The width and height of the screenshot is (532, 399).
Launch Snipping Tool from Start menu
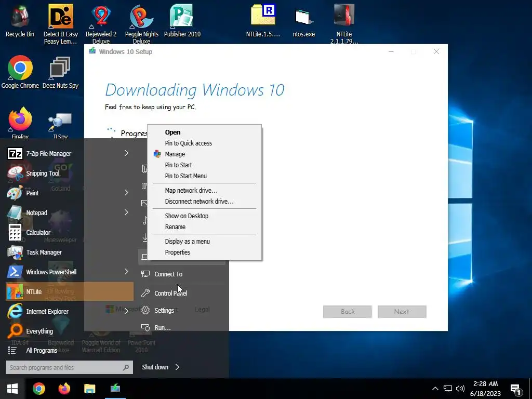click(x=70, y=173)
